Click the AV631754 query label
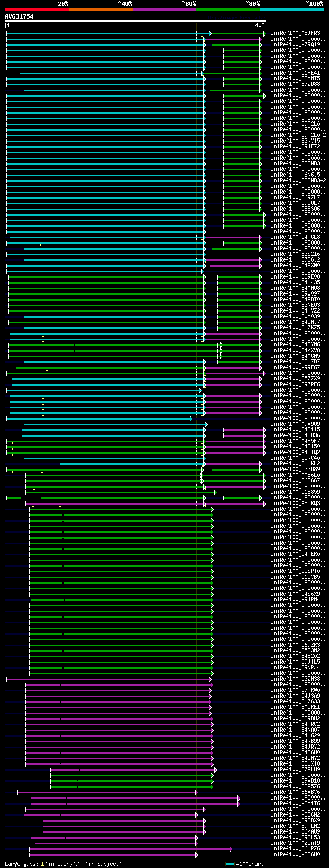The height and width of the screenshot is (868, 329). pyautogui.click(x=20, y=16)
